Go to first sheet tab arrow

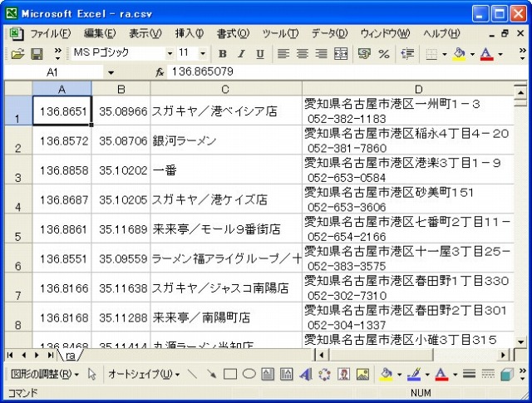10,355
